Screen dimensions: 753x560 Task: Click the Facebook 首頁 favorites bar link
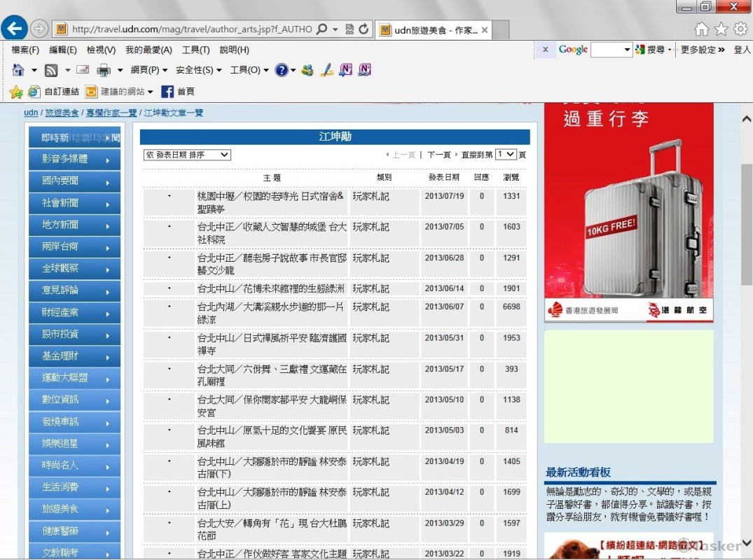click(178, 92)
